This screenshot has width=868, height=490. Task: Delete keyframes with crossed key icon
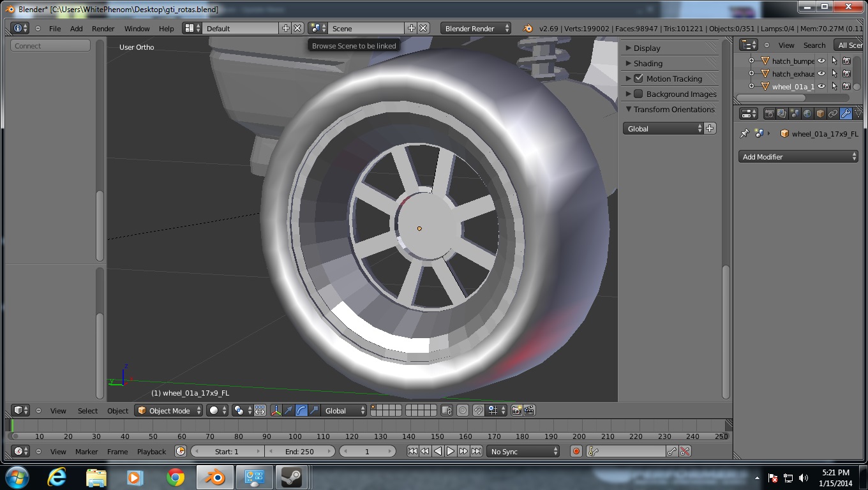[685, 451]
